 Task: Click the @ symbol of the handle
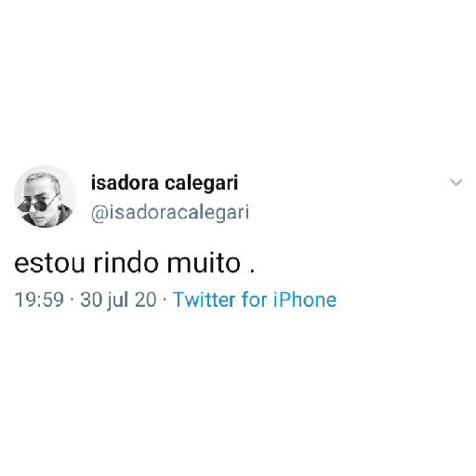click(99, 214)
